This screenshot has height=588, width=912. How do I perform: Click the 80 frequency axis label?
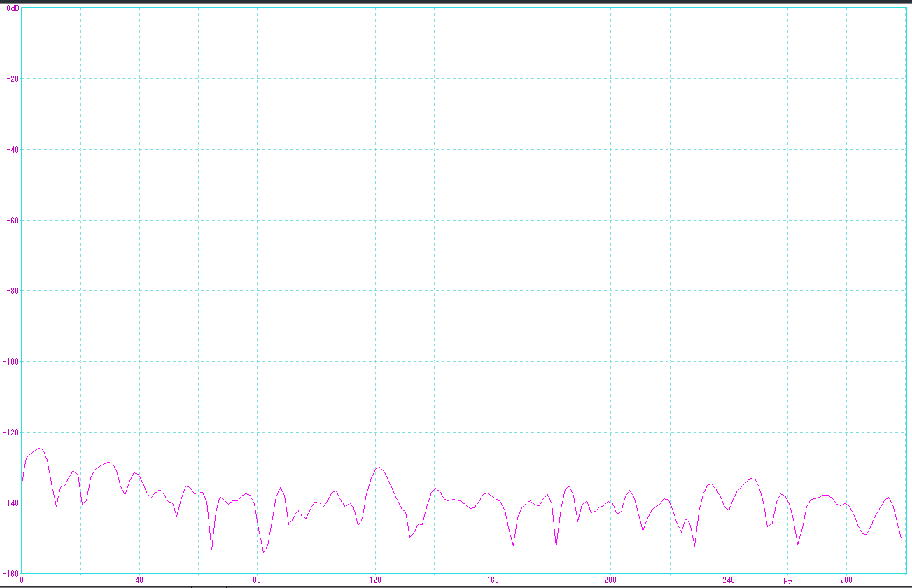coord(257,580)
